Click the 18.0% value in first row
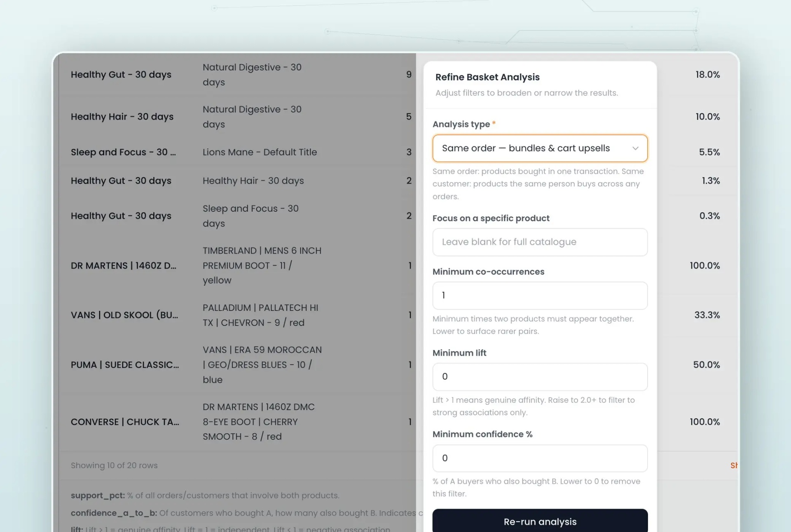791x532 pixels. (x=707, y=75)
